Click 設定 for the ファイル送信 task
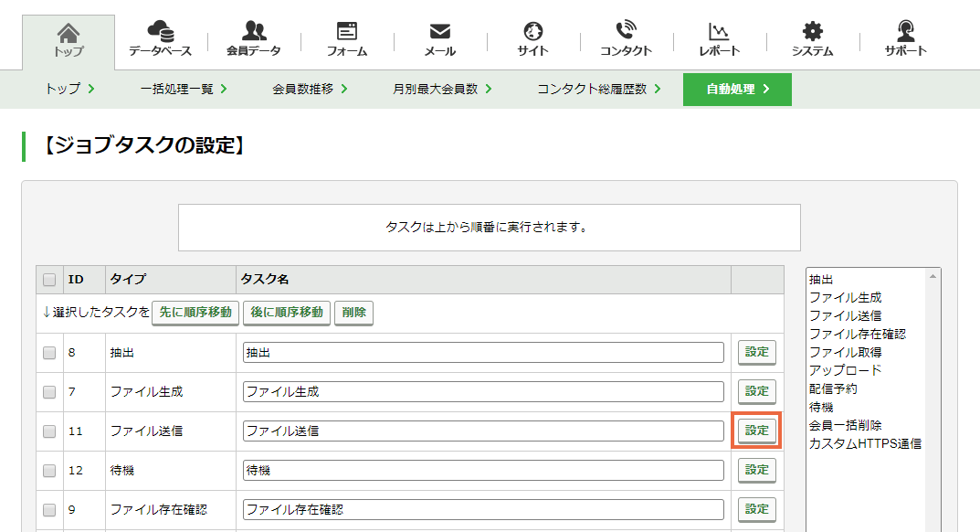Viewport: 980px width, 532px height. coord(757,431)
